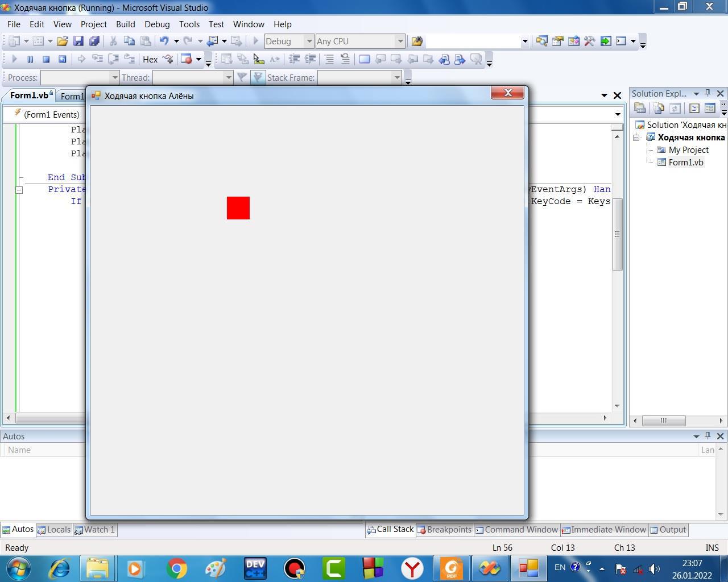Click the Open File folder icon

[63, 41]
